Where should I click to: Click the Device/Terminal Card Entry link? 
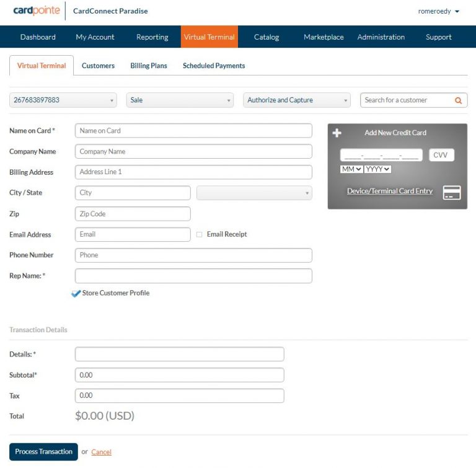(x=390, y=191)
